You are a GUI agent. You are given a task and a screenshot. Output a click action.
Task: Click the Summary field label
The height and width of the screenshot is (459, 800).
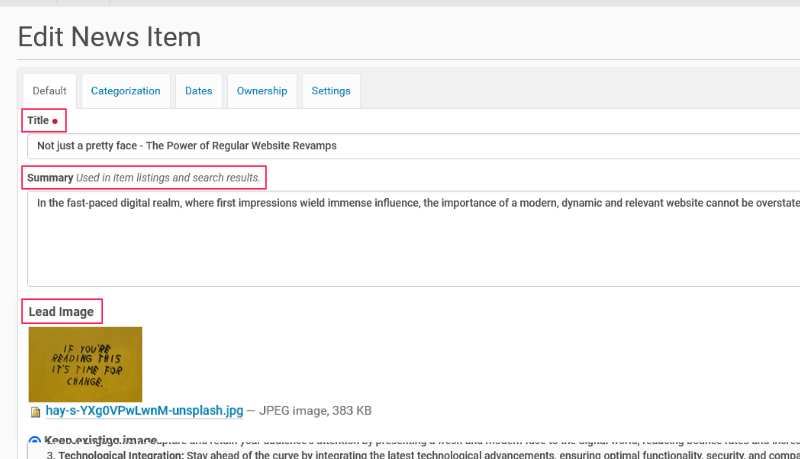pyautogui.click(x=50, y=178)
